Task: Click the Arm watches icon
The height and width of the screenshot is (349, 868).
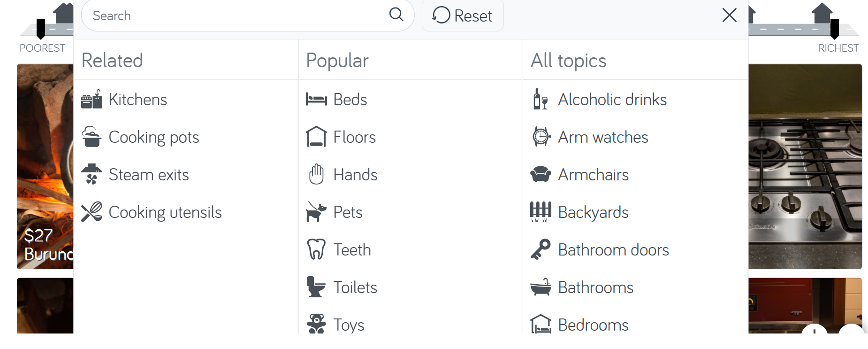Action: [x=541, y=137]
